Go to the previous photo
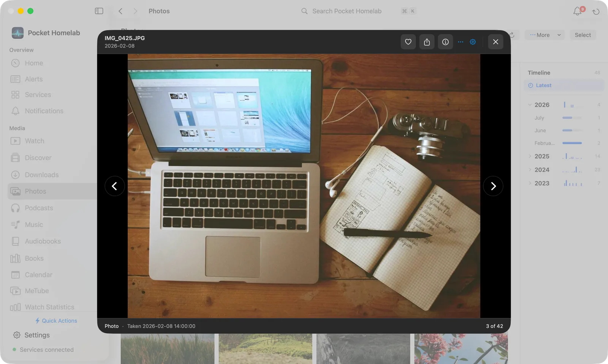 coord(115,186)
